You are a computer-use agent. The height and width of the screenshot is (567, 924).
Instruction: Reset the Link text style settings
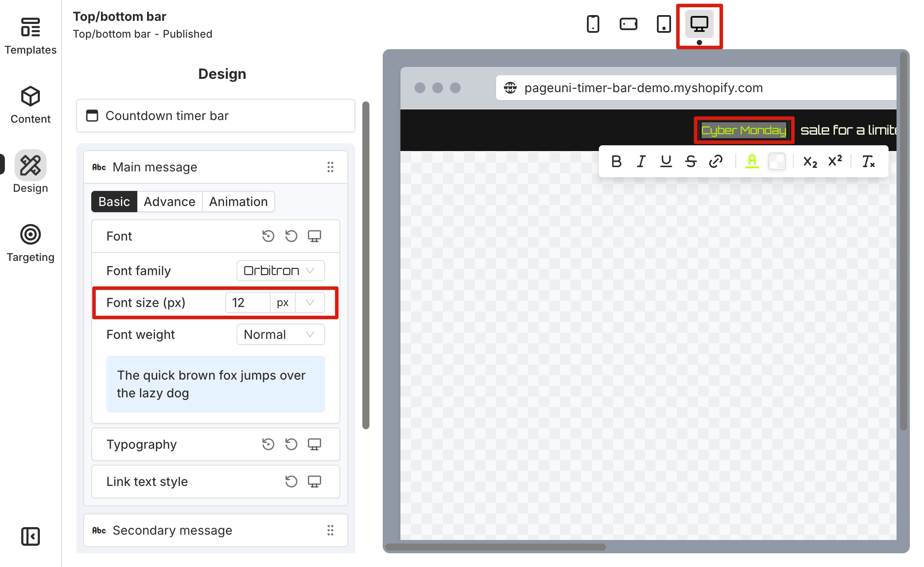[291, 482]
